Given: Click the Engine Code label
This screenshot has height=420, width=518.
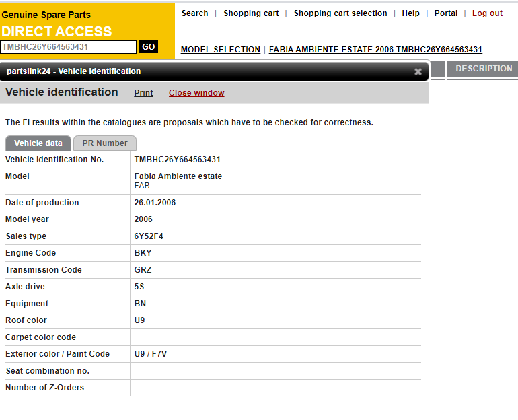Looking at the screenshot, I should [x=30, y=253].
